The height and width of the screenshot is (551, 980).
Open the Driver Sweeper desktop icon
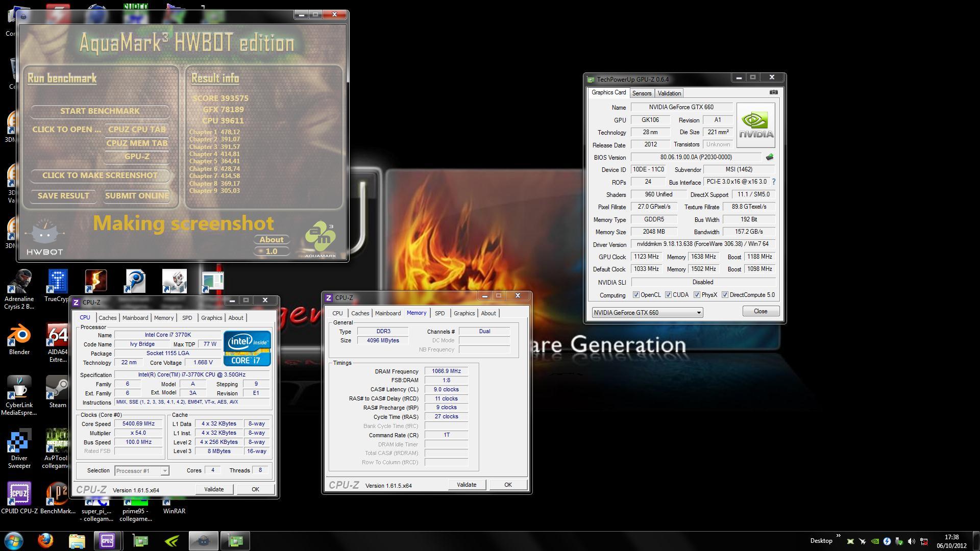(19, 449)
